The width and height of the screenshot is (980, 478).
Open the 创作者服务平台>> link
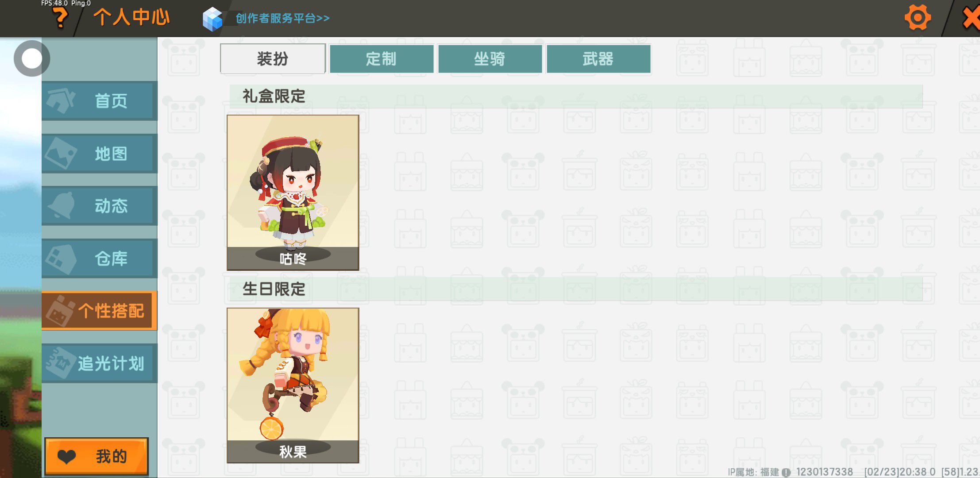pos(282,18)
